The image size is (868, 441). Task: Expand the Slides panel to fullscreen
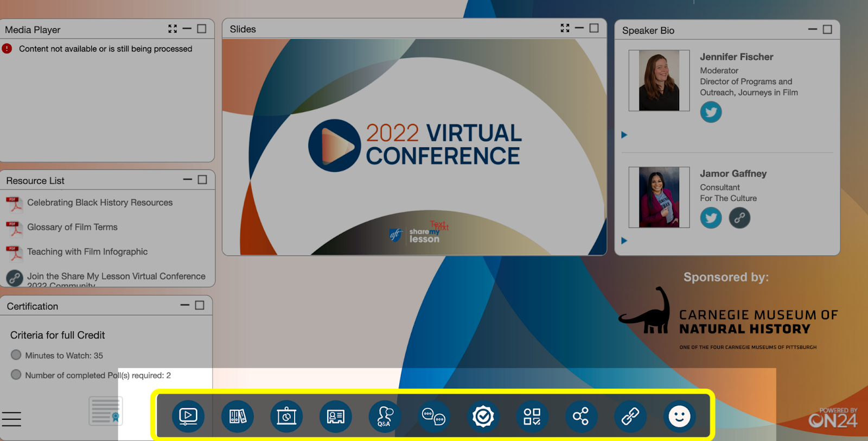pos(565,28)
